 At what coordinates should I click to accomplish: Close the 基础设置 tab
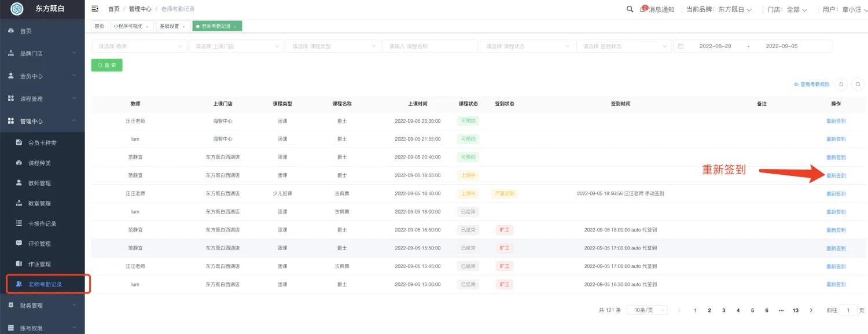point(183,27)
